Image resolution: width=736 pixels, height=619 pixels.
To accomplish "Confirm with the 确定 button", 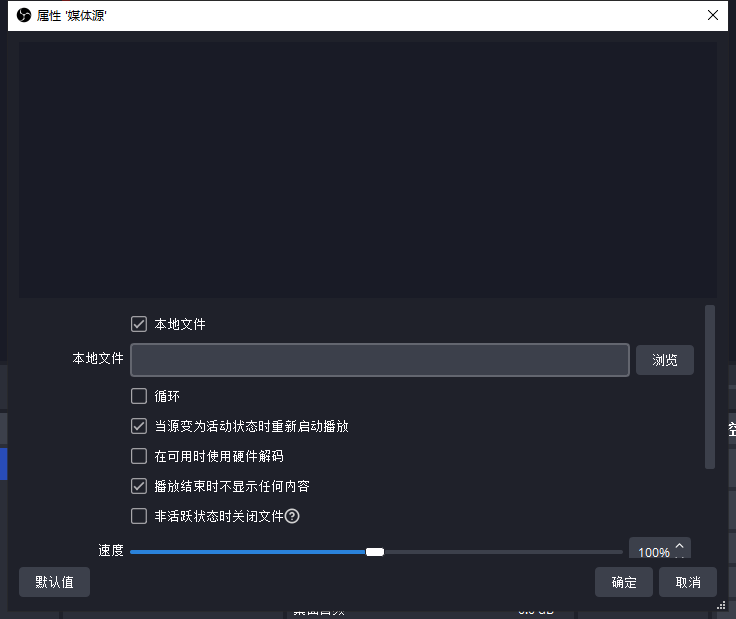I will coord(624,582).
